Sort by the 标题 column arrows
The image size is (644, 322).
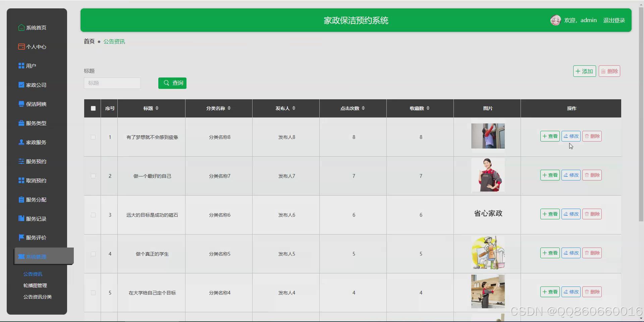pyautogui.click(x=157, y=108)
